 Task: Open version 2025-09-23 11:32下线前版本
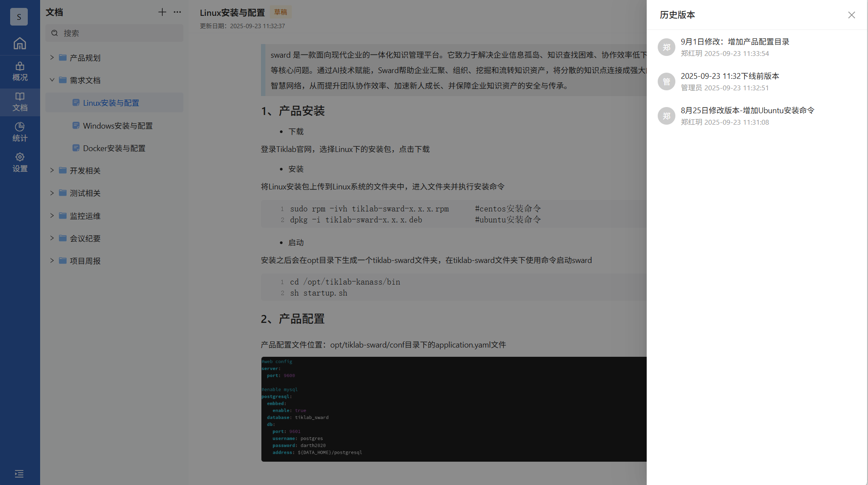pyautogui.click(x=730, y=76)
